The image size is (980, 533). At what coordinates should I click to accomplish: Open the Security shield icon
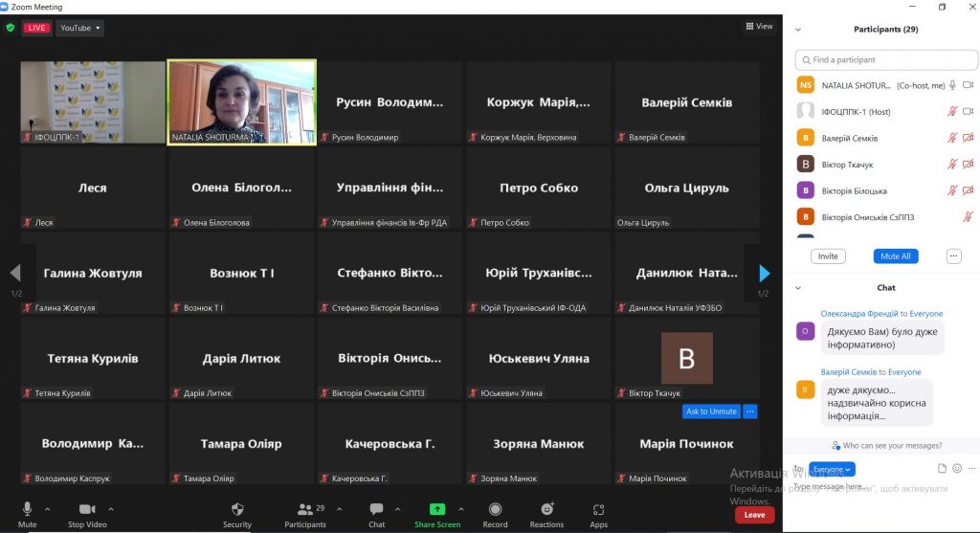click(237, 509)
